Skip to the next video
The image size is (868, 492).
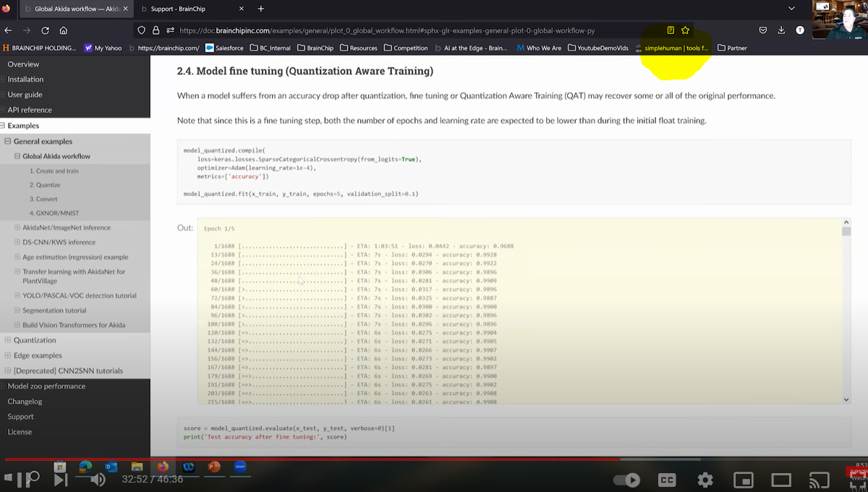coord(61,479)
